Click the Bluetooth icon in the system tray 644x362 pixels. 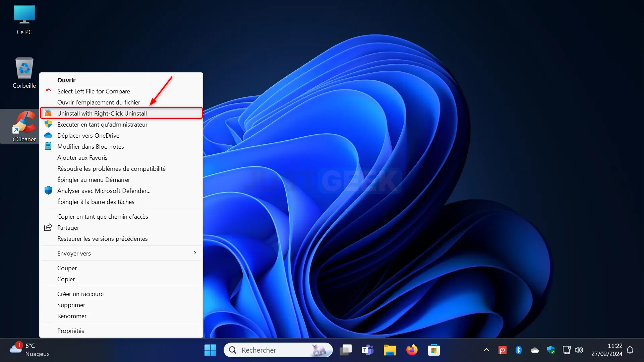tap(518, 350)
